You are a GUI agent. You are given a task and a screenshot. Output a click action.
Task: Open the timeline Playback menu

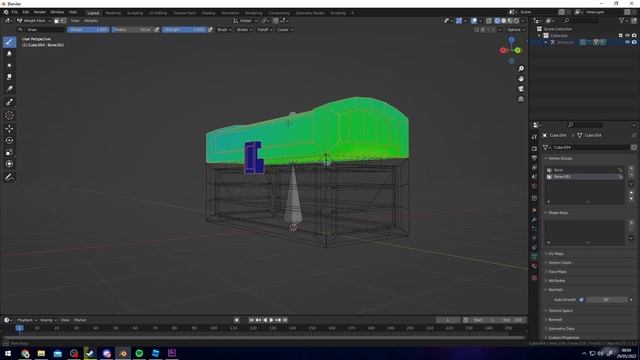(27, 320)
